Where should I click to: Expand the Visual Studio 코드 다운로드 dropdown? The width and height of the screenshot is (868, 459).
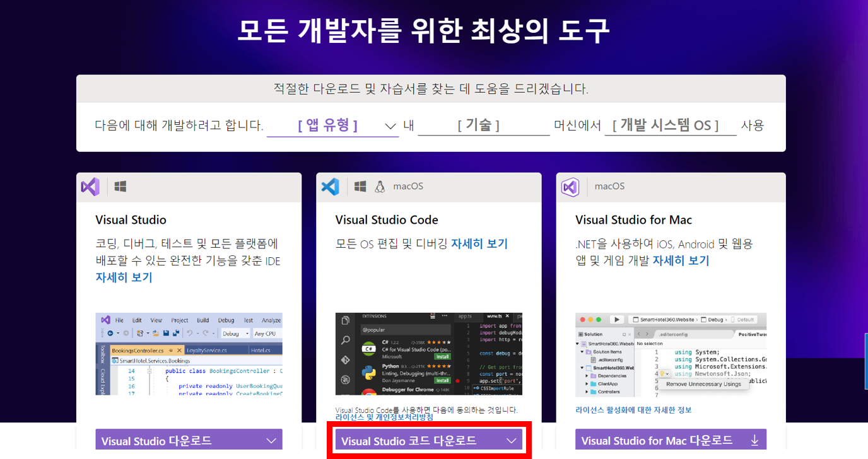point(429,441)
